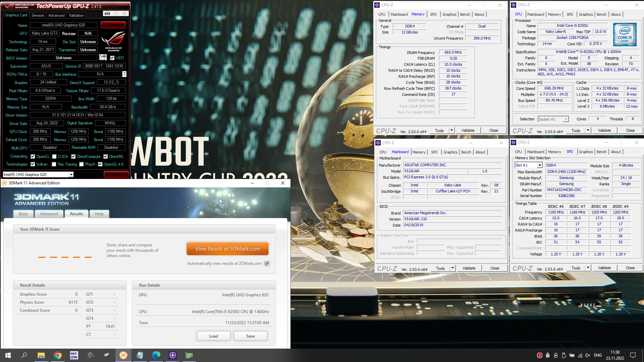Toggle the OpenCL checkbox
644x362 pixels.
click(x=33, y=157)
